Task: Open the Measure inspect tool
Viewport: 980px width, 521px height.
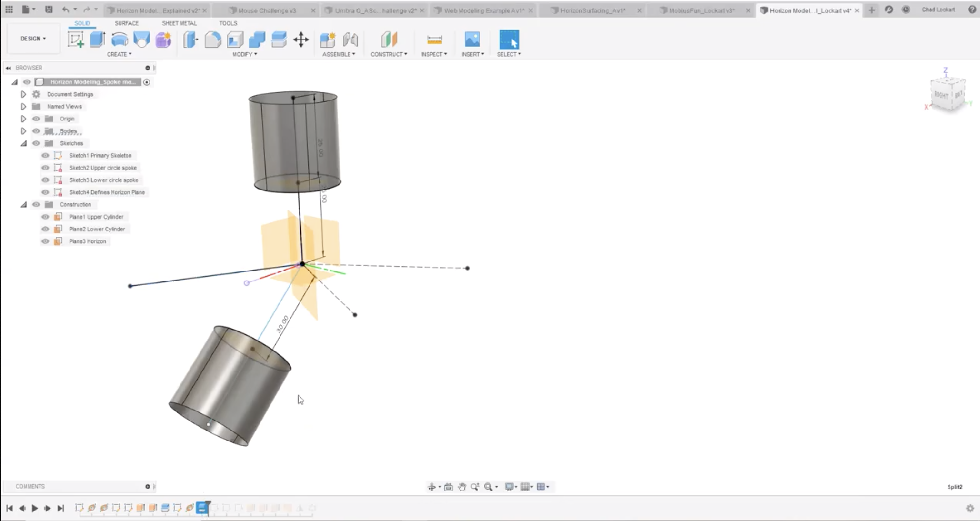Action: 434,40
